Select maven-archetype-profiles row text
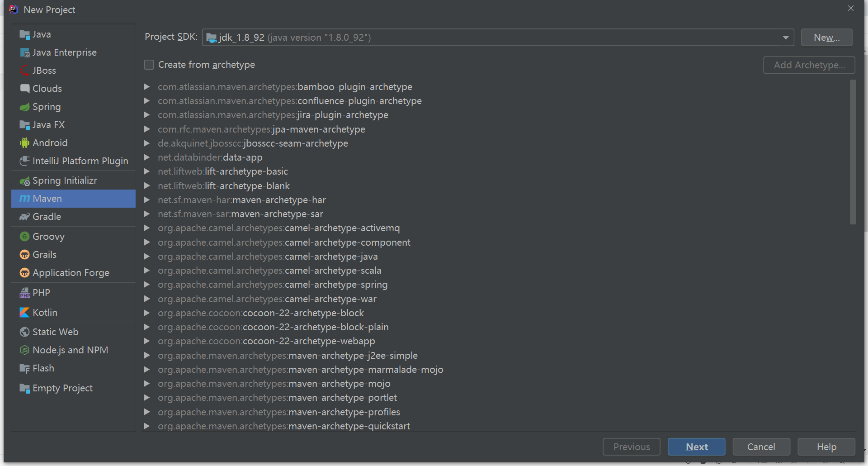Screen dimensions: 868x466 click(x=279, y=412)
